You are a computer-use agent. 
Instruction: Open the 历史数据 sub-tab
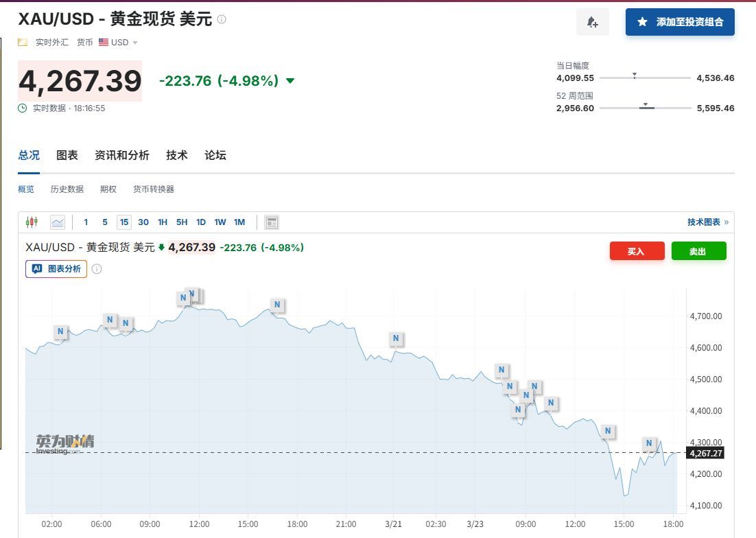67,189
